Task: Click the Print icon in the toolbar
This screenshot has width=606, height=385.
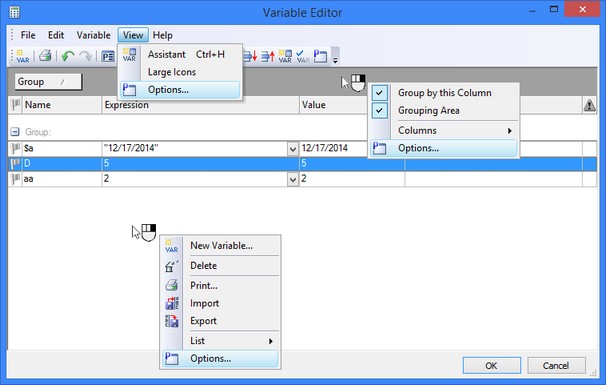Action: [45, 56]
